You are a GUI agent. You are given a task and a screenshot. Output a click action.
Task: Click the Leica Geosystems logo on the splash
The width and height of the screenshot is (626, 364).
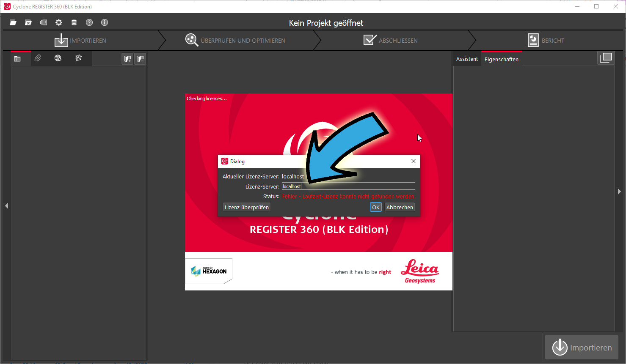(420, 271)
